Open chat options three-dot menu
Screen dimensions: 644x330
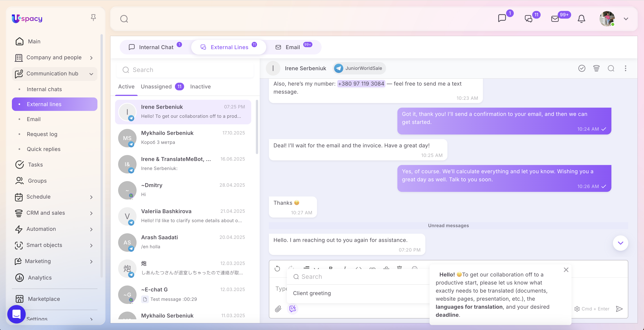pyautogui.click(x=626, y=68)
